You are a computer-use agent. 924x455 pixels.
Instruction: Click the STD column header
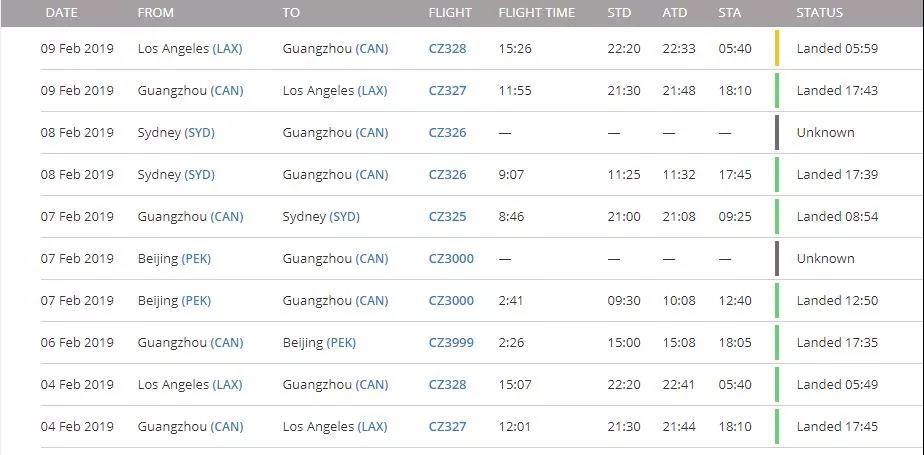point(619,12)
